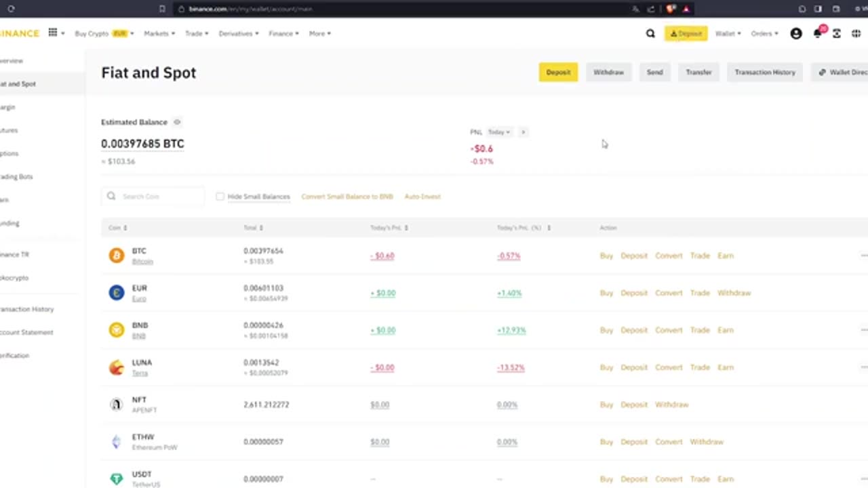Click the USDT Tether coin icon

coord(117,479)
